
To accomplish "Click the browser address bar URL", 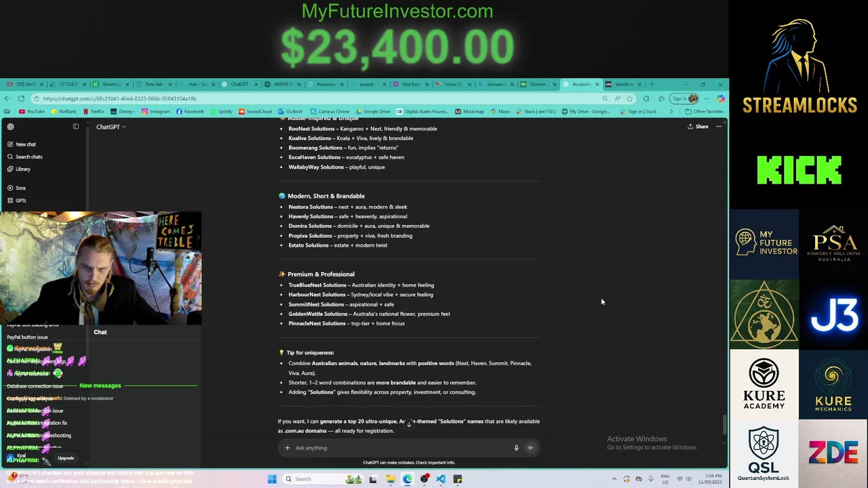I will coord(119,98).
